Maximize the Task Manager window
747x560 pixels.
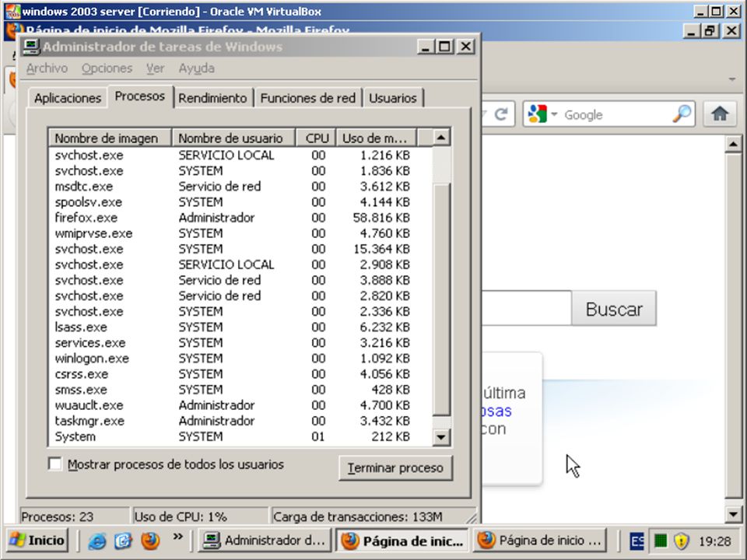coord(444,47)
